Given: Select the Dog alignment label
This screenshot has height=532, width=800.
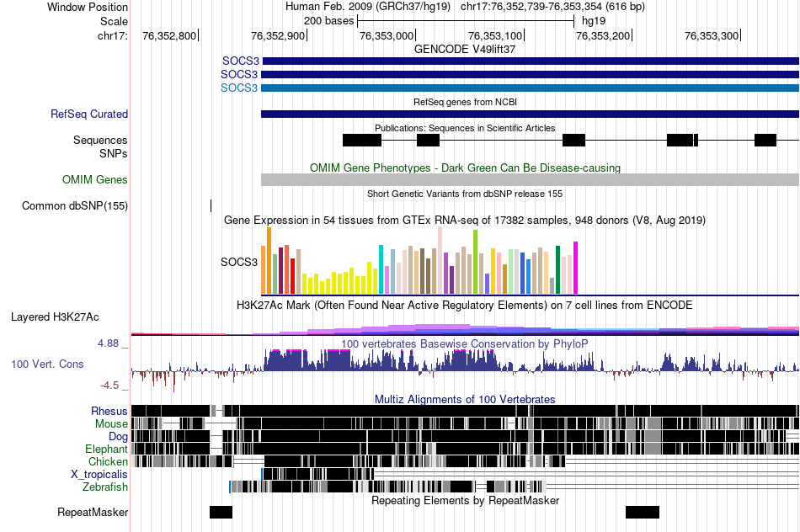Looking at the screenshot, I should tap(118, 436).
